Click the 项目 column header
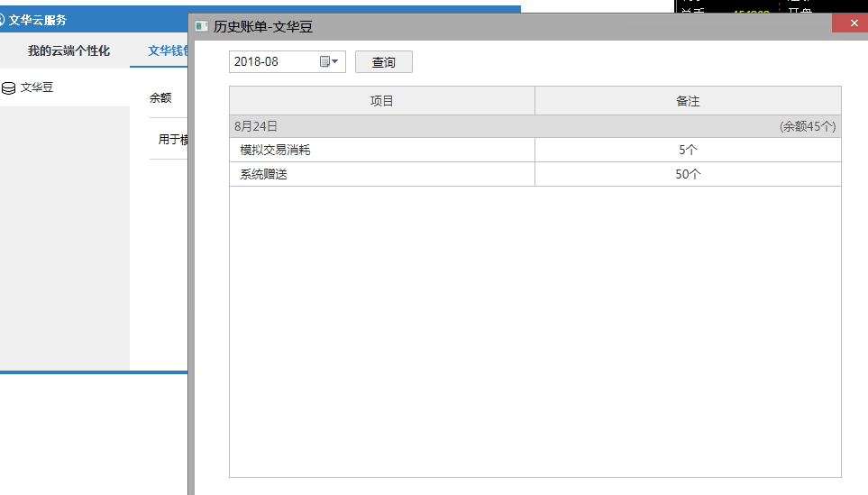The height and width of the screenshot is (495, 868). click(382, 101)
